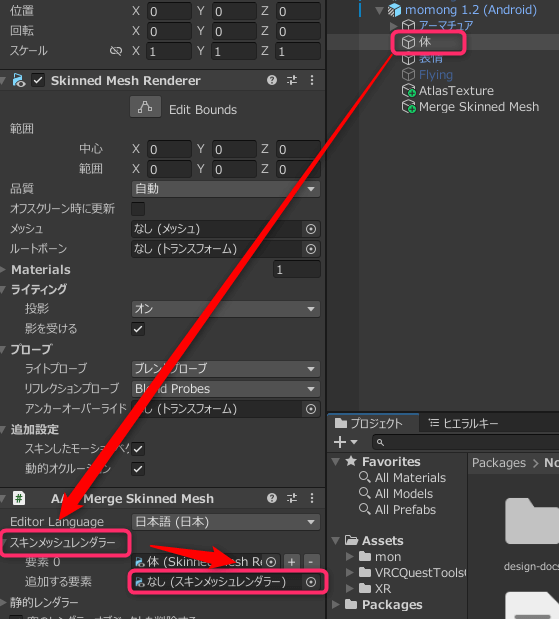This screenshot has height=619, width=559.
Task: Open Skinned Mesh Renderer three-dot menu
Action: 312,80
